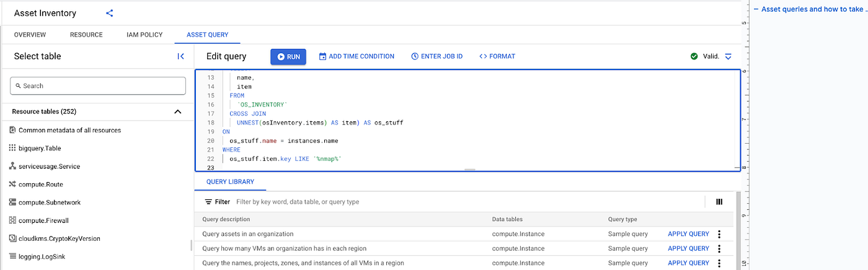Click the Query description column header
The width and height of the screenshot is (868, 270).
tap(226, 219)
